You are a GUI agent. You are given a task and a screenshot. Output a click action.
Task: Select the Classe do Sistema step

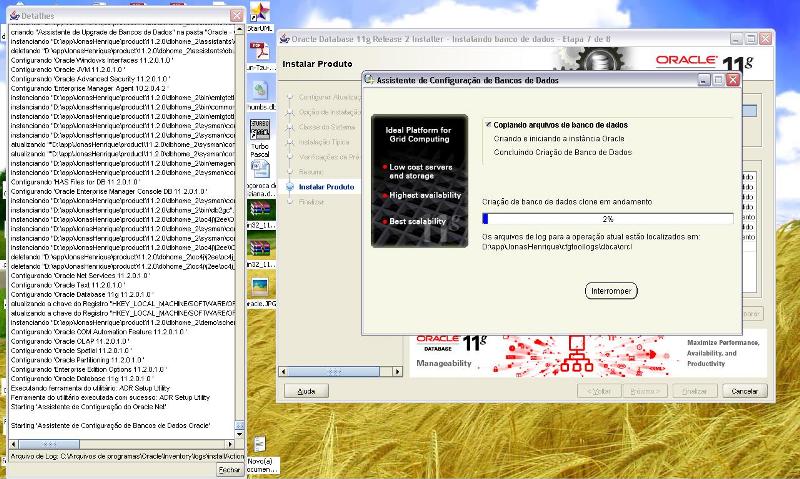tap(327, 127)
